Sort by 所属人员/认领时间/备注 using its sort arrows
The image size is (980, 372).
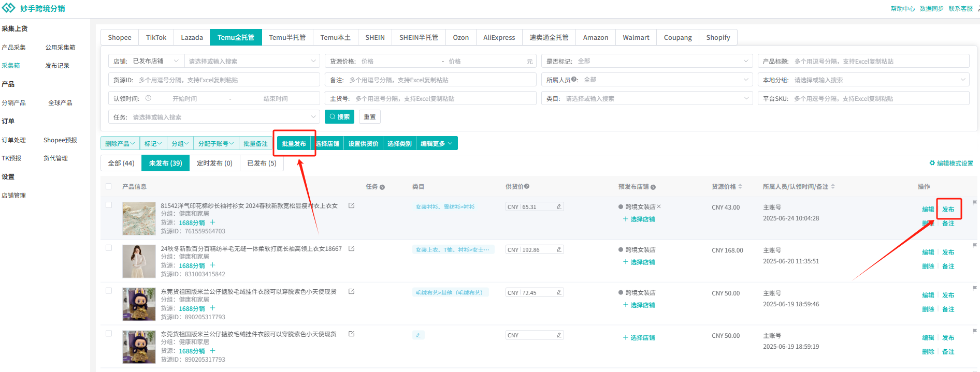click(833, 186)
